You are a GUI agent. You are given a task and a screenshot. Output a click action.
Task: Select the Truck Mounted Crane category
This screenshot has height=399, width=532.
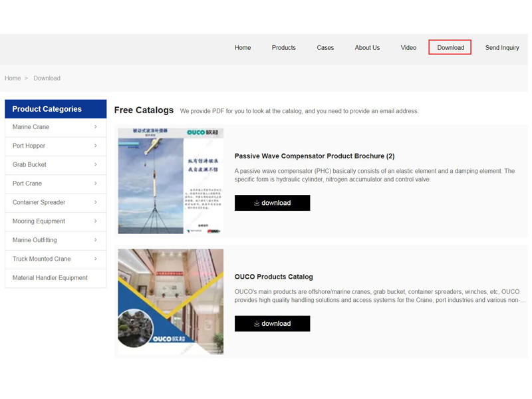(42, 259)
